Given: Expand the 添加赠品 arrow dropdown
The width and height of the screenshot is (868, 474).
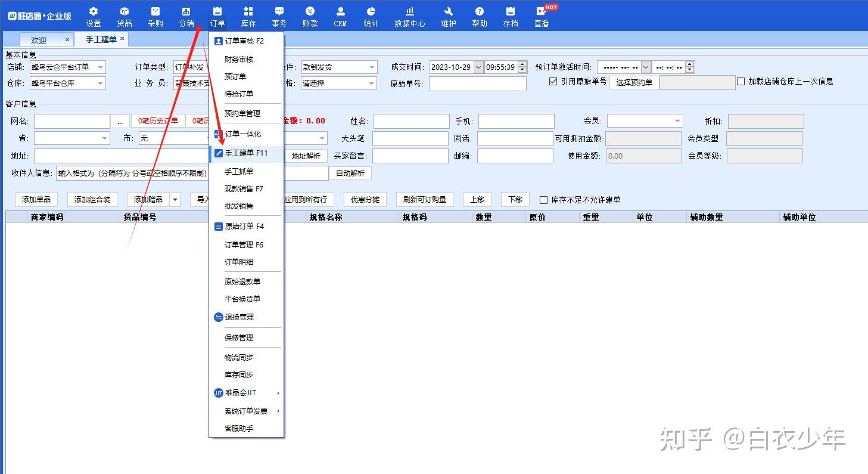Looking at the screenshot, I should [175, 200].
